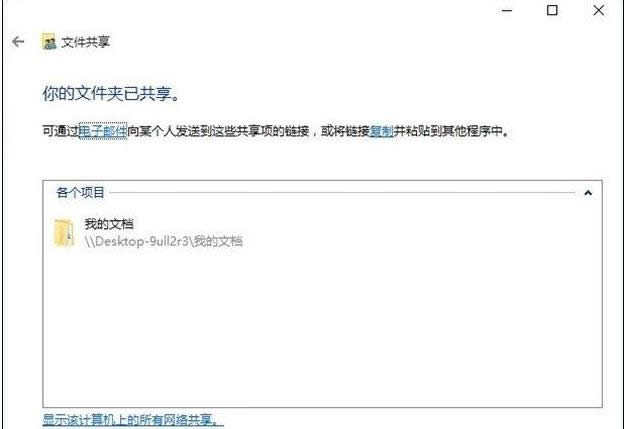Image resolution: width=625 pixels, height=429 pixels.
Task: Click empty space inside the items list
Action: [x=322, y=327]
